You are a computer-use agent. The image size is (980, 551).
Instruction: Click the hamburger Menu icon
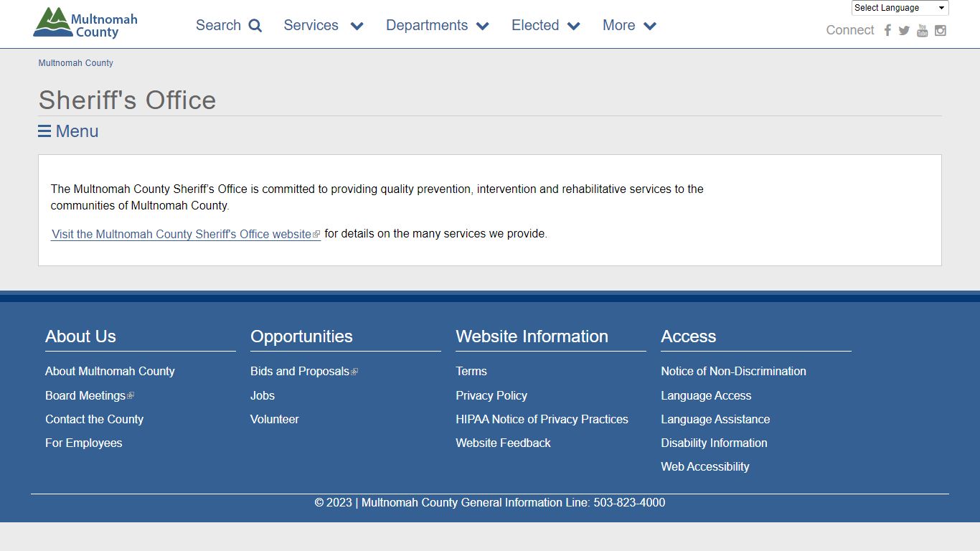click(x=44, y=131)
